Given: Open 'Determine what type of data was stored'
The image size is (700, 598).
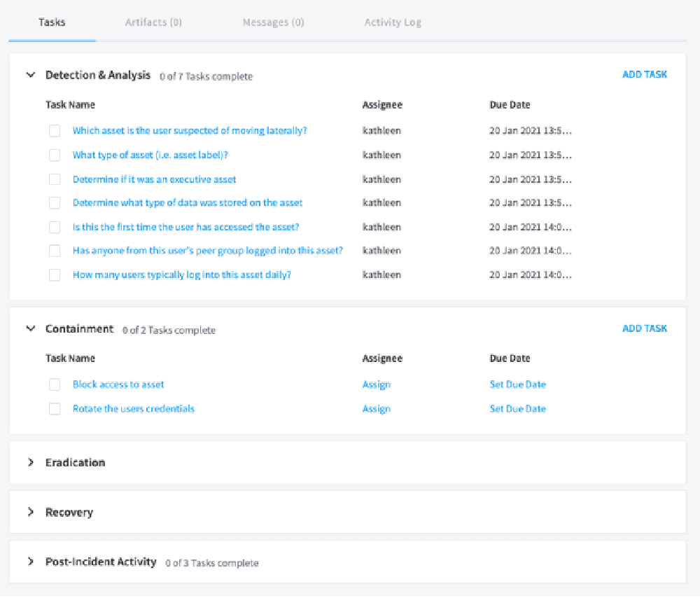Looking at the screenshot, I should [x=188, y=203].
